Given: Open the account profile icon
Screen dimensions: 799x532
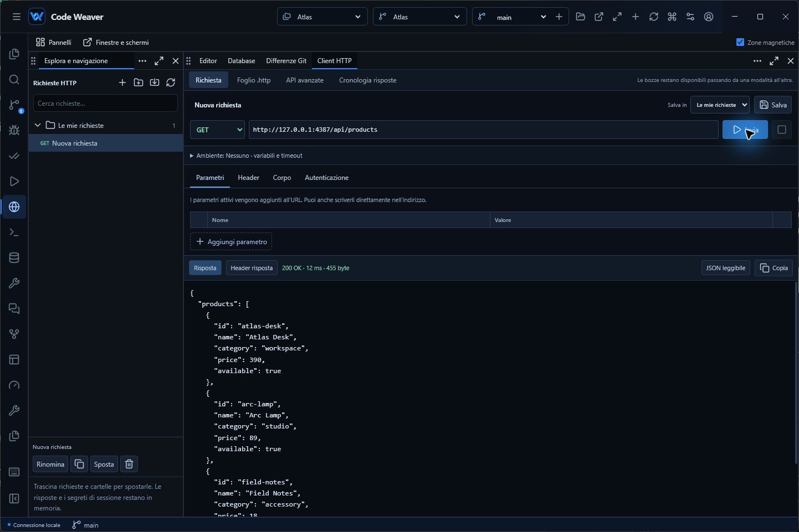Looking at the screenshot, I should point(709,17).
